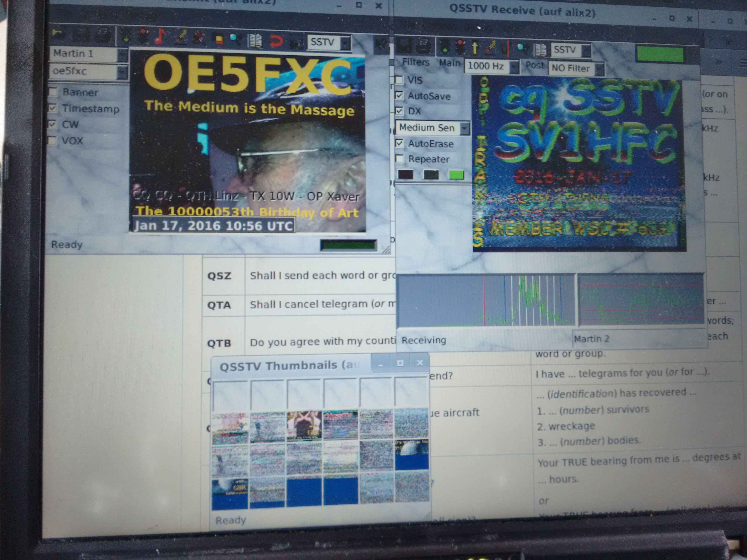
Task: Click the bright green color indicator swatch
Action: pos(456,175)
